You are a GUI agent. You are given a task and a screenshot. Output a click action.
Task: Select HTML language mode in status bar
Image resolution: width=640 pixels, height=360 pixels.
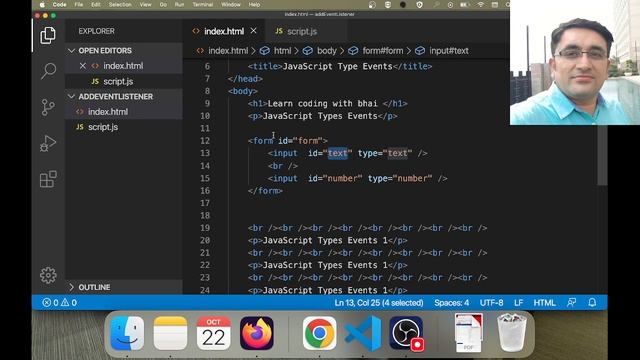pos(544,303)
